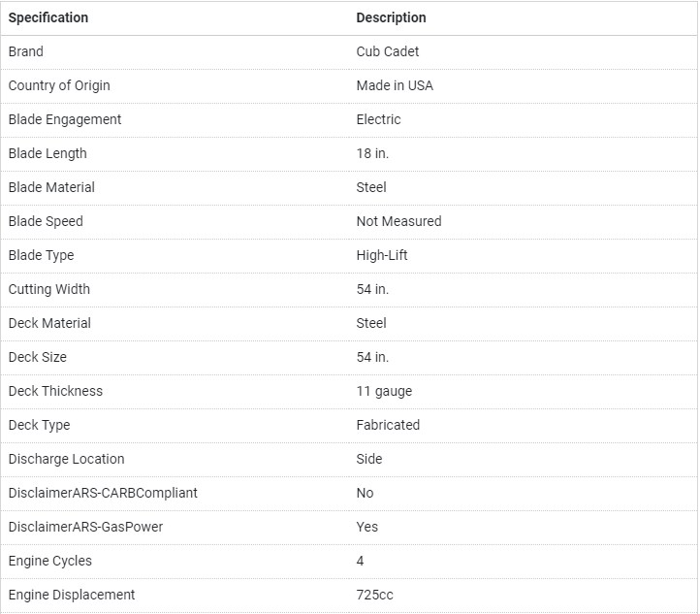Select the Brand row label

point(26,51)
